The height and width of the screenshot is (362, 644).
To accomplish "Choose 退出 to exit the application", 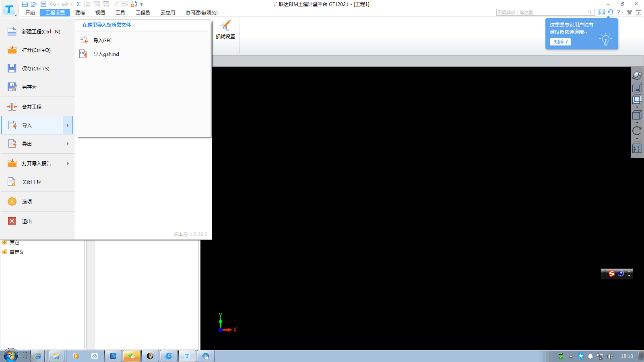I will [x=37, y=221].
